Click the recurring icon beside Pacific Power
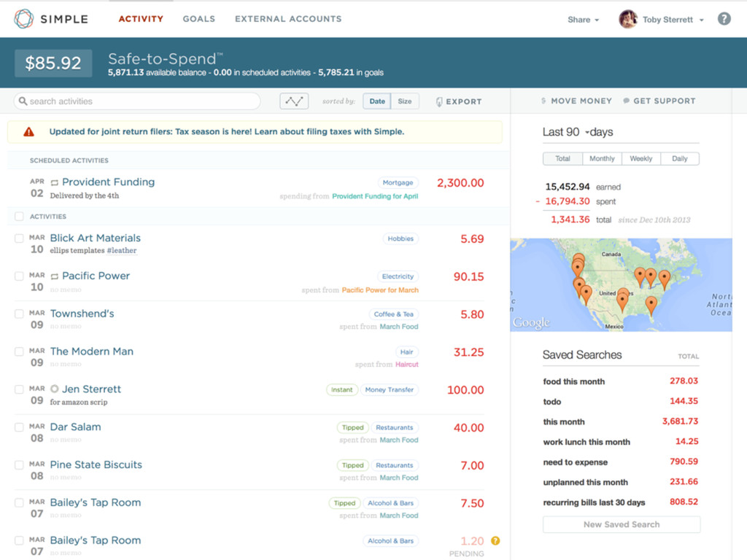 (x=54, y=276)
